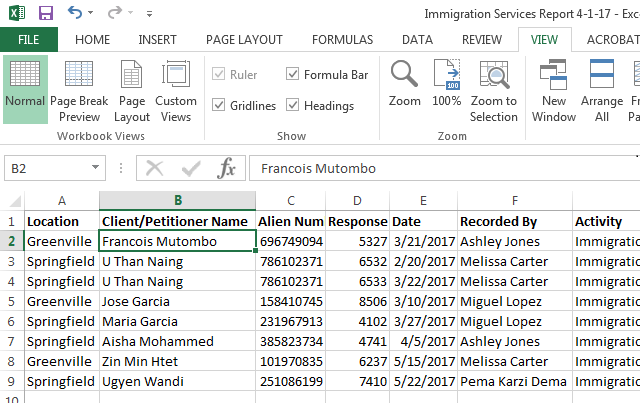Screen dimensions: 640x403
Task: Click Arrange All windows
Action: click(602, 90)
